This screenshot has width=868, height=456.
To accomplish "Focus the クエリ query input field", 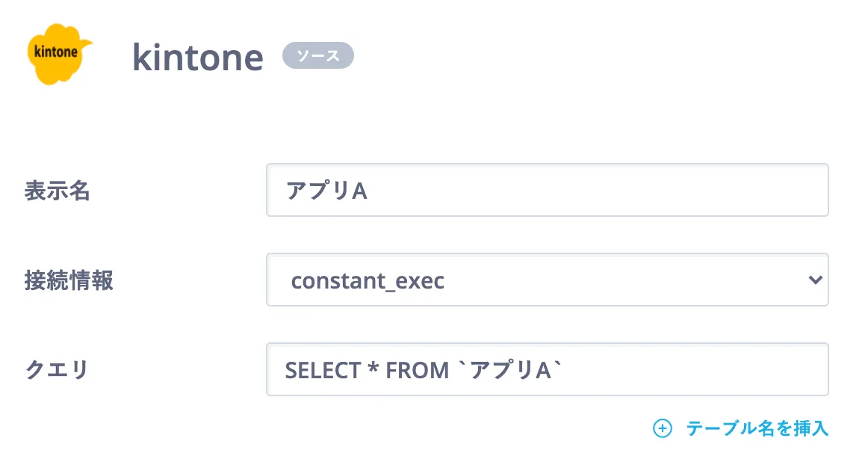I will tap(547, 369).
